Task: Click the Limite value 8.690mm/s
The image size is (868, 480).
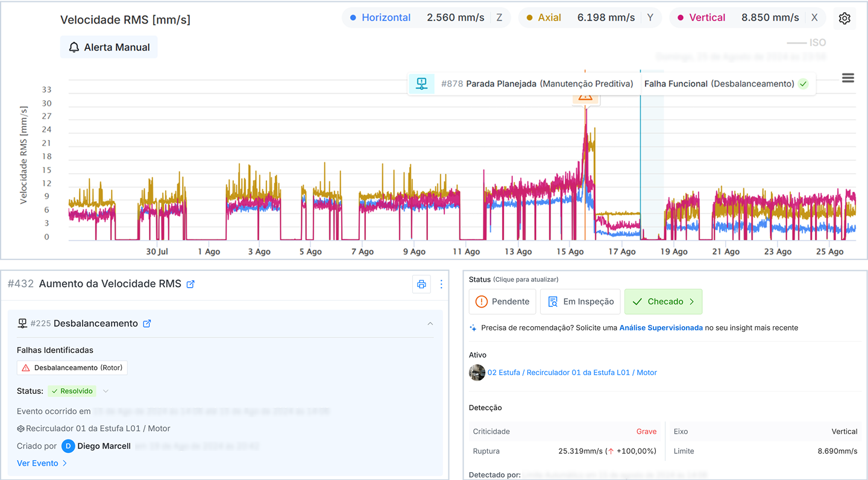Action: point(837,451)
